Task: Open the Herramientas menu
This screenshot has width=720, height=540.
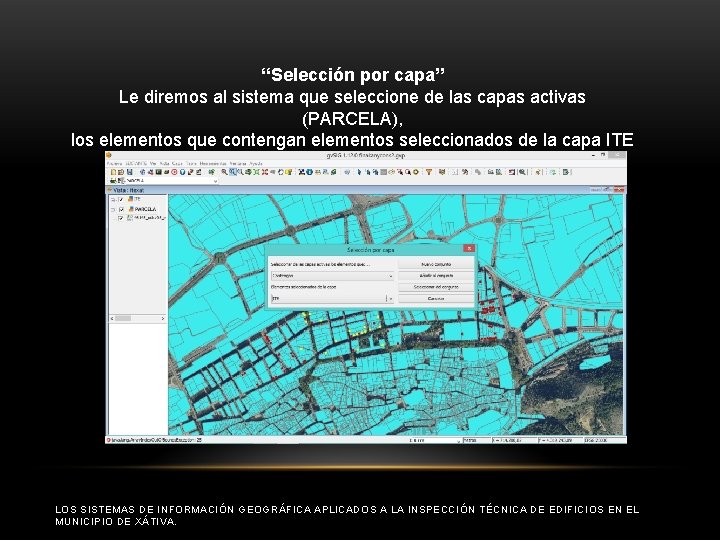Action: coord(213,164)
